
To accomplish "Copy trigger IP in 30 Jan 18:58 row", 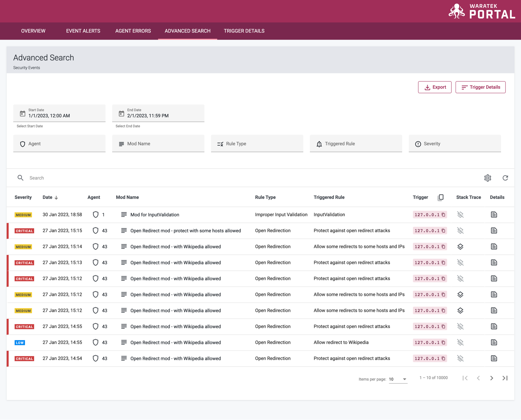I will 443,215.
